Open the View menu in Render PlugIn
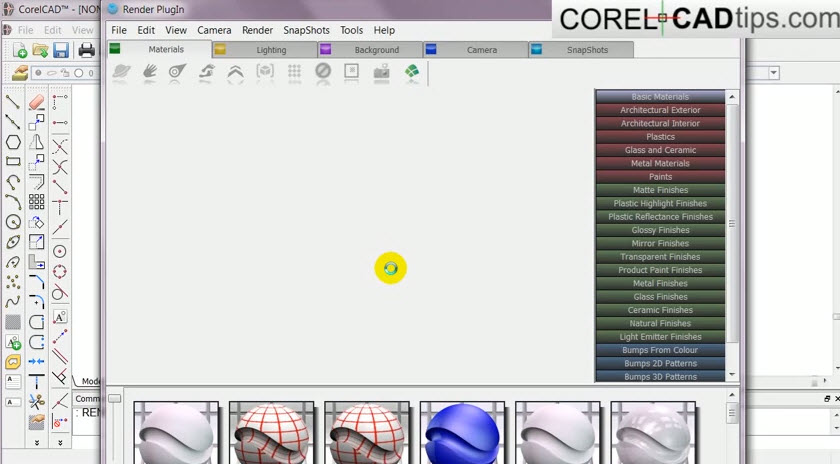 pyautogui.click(x=176, y=31)
